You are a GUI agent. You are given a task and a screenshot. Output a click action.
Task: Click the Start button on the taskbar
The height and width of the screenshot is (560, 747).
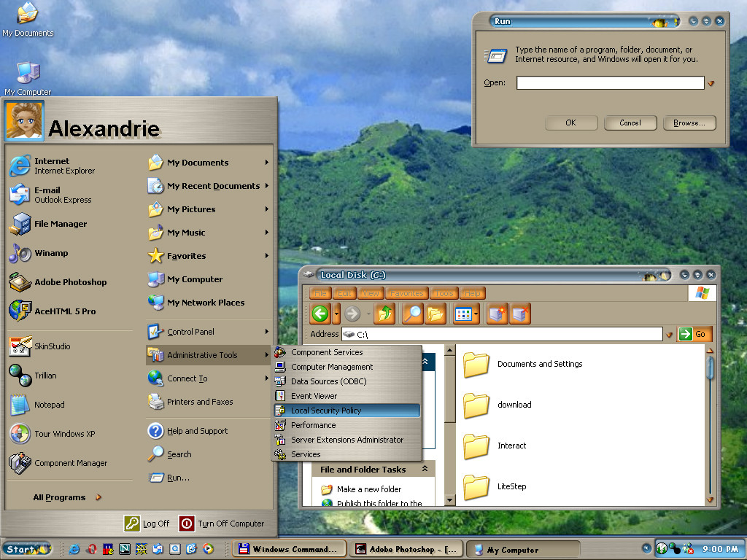[x=28, y=549]
